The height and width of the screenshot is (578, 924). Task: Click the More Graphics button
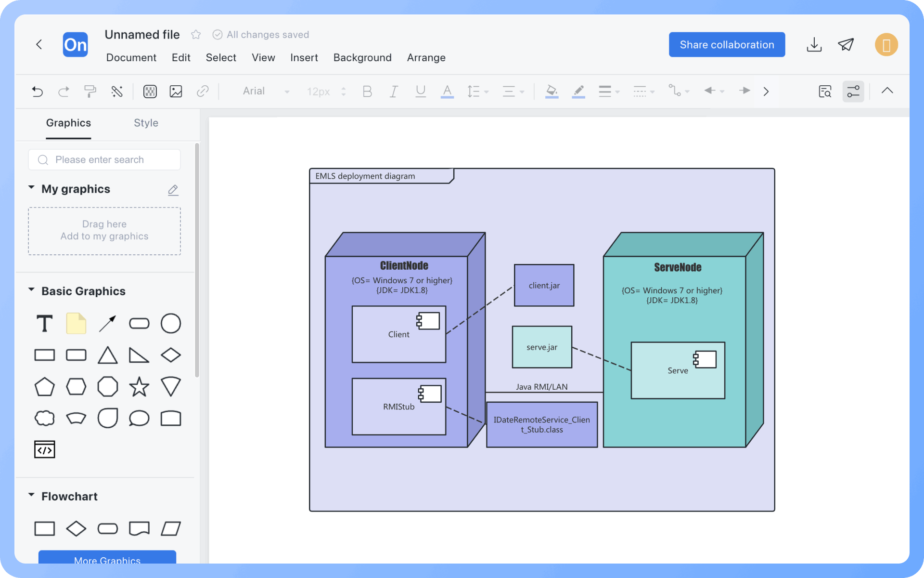point(107,557)
